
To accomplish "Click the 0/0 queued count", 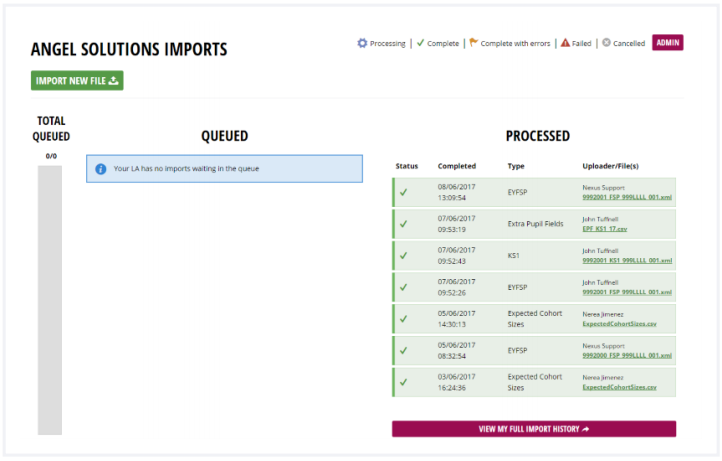I will pyautogui.click(x=51, y=156).
